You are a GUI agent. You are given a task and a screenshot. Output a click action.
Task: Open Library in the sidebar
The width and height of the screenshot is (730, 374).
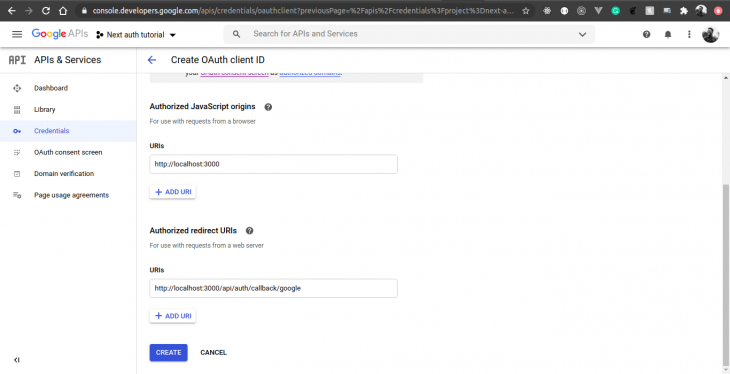click(68, 109)
